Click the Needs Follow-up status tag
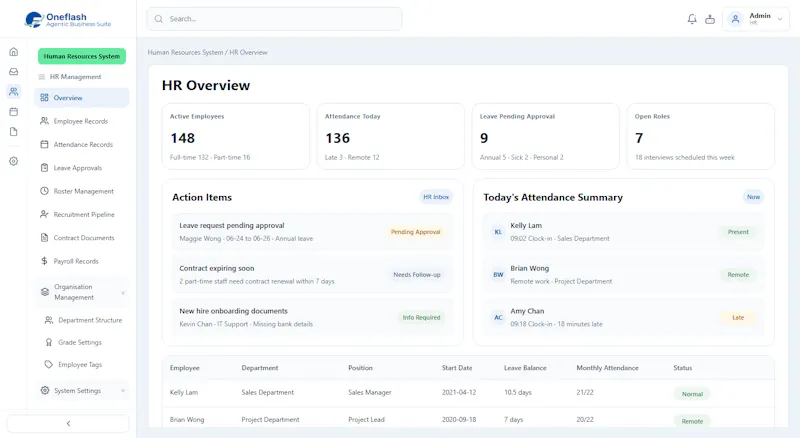The image size is (800, 438). pos(416,275)
